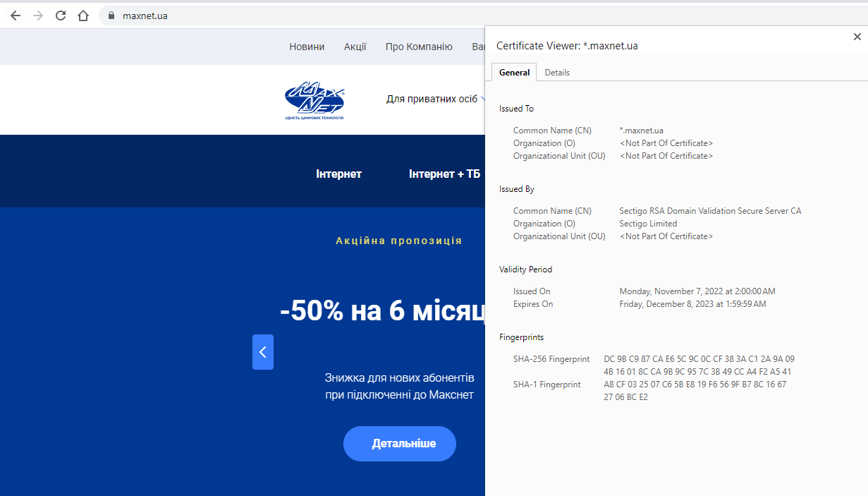Open Акції menu item
The height and width of the screenshot is (496, 868).
point(355,47)
